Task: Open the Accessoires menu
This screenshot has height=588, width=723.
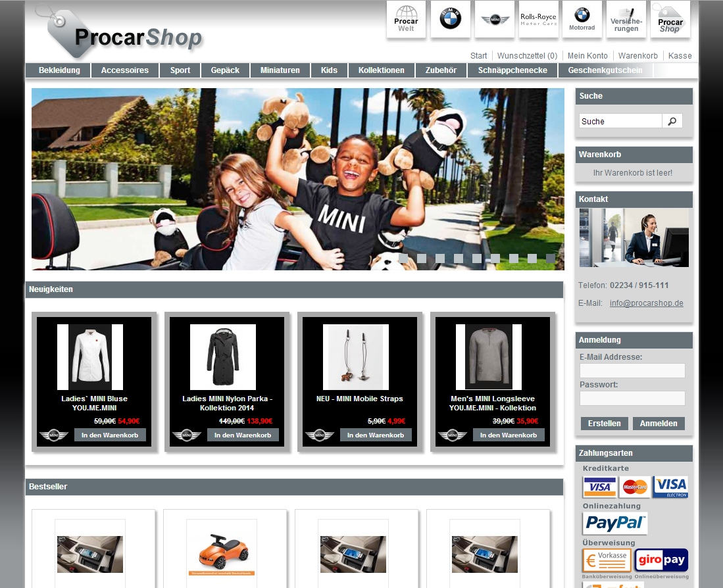Action: 125,70
